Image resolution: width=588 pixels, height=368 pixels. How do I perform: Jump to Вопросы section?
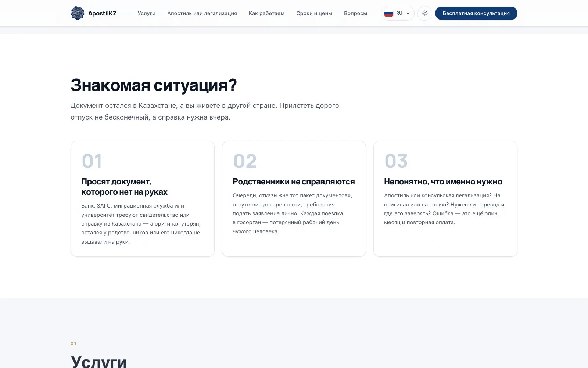tap(355, 13)
